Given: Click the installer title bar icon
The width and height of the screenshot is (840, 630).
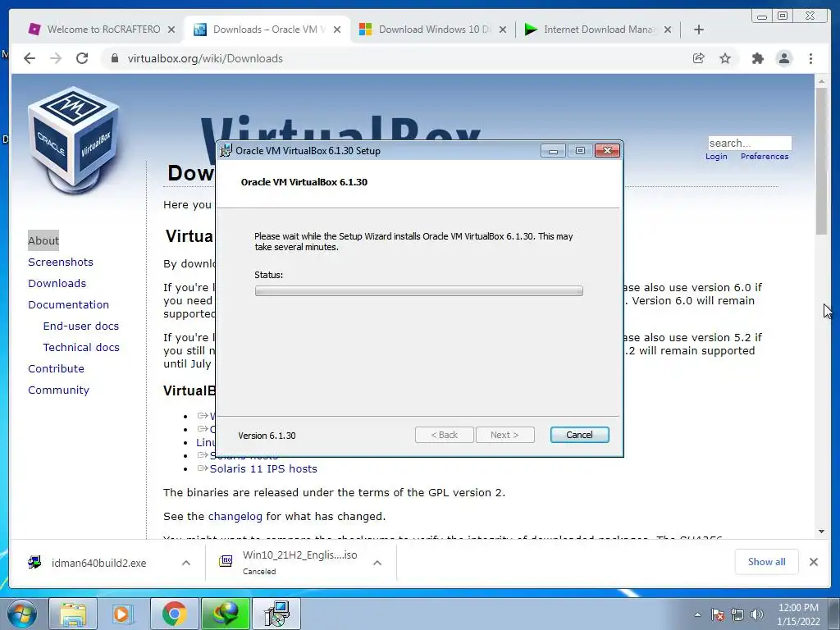Looking at the screenshot, I should coord(226,151).
